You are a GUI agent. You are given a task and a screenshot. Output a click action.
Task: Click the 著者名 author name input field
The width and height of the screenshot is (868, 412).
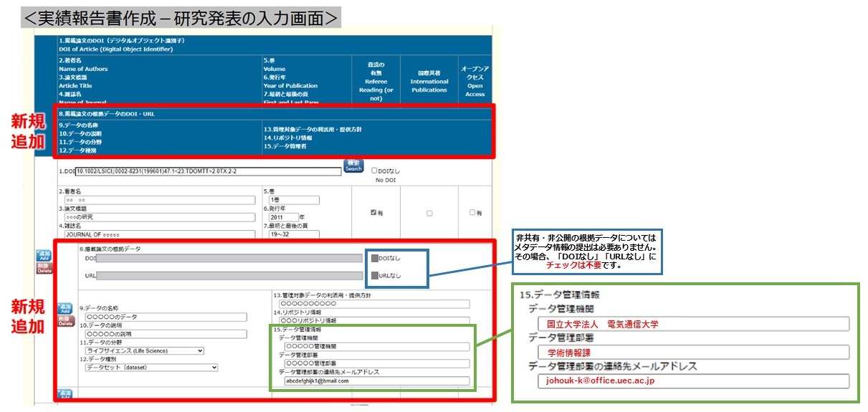point(160,200)
